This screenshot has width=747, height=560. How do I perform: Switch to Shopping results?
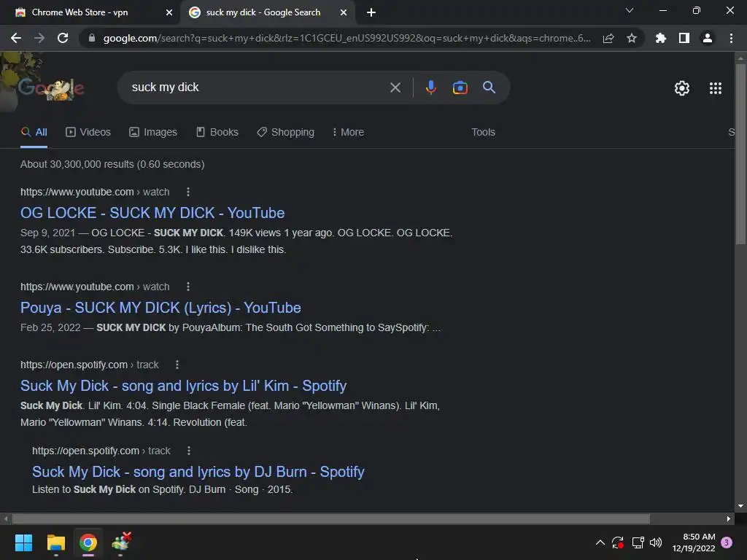point(285,133)
